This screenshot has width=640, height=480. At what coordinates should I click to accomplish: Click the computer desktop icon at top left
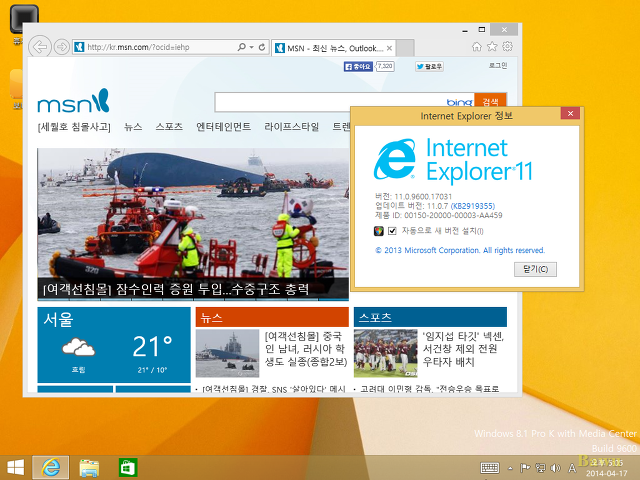coord(24,19)
